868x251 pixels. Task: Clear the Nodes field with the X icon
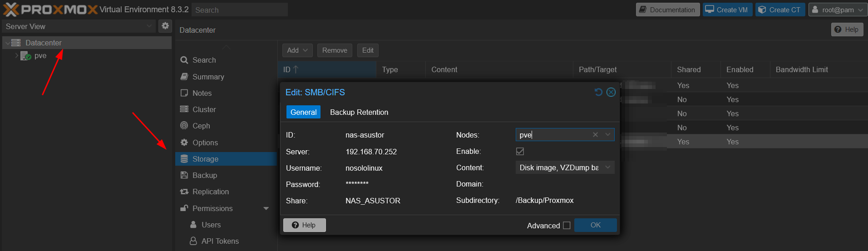coord(595,135)
